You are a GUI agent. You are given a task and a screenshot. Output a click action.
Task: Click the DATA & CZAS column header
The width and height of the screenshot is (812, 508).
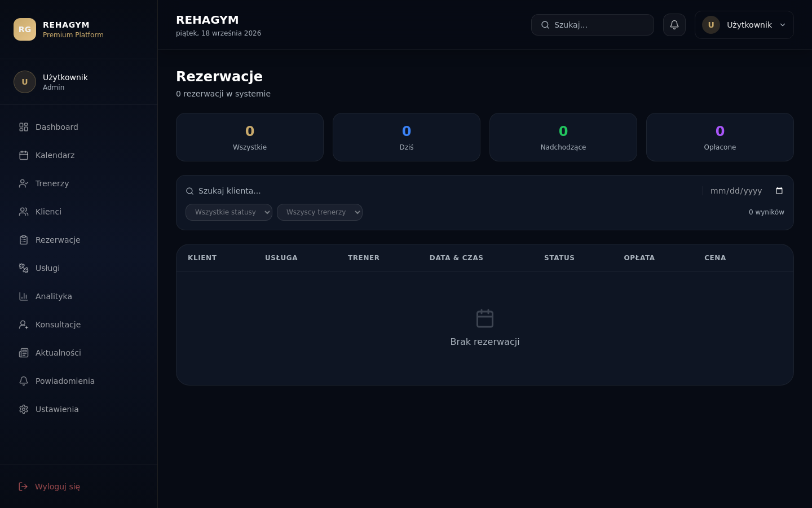[456, 258]
